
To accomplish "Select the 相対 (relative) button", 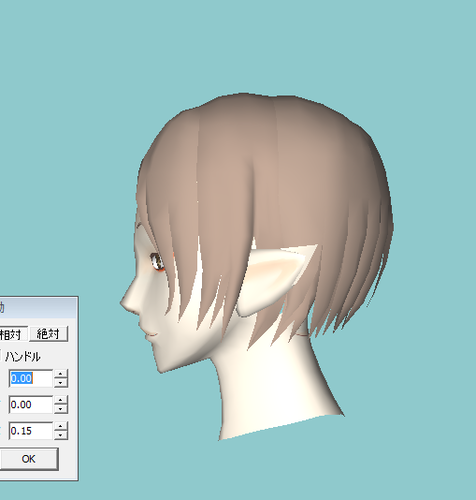I will [x=13, y=334].
